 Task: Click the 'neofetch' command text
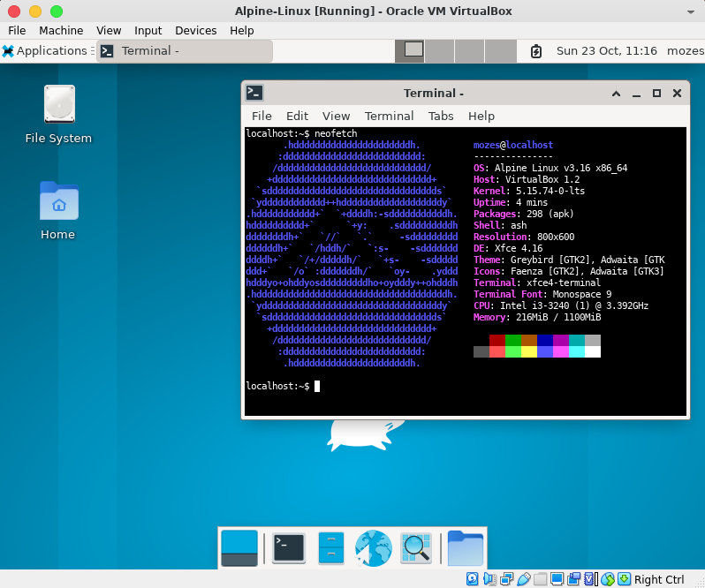point(336,133)
